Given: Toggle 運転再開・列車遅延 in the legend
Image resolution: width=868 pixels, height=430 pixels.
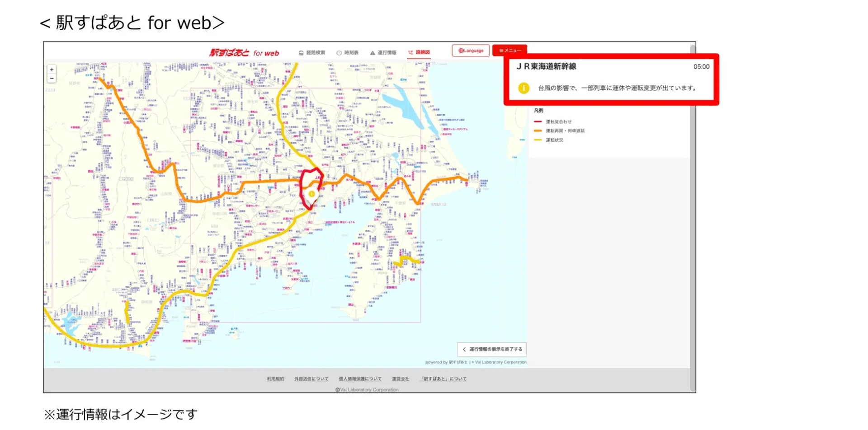Looking at the screenshot, I should pos(564,131).
